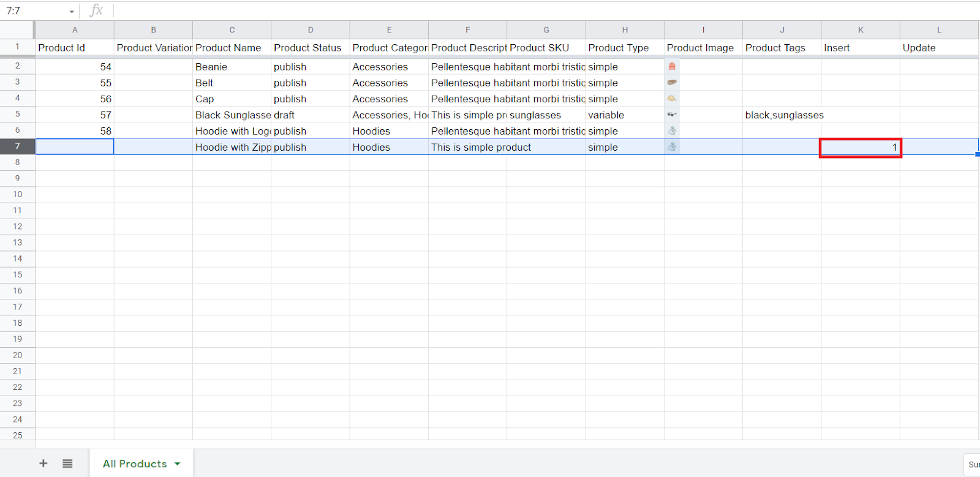Open the all sheets list icon
This screenshot has height=477, width=980.
tap(67, 464)
